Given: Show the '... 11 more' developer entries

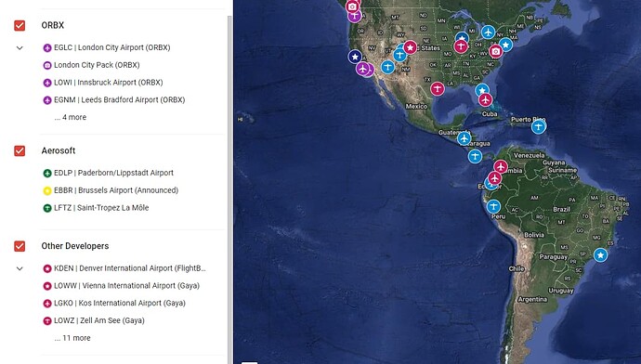Looking at the screenshot, I should (72, 338).
